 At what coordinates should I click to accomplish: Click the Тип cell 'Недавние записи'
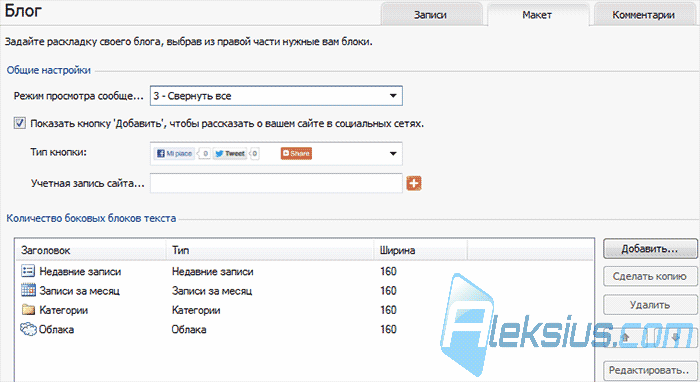click(212, 271)
